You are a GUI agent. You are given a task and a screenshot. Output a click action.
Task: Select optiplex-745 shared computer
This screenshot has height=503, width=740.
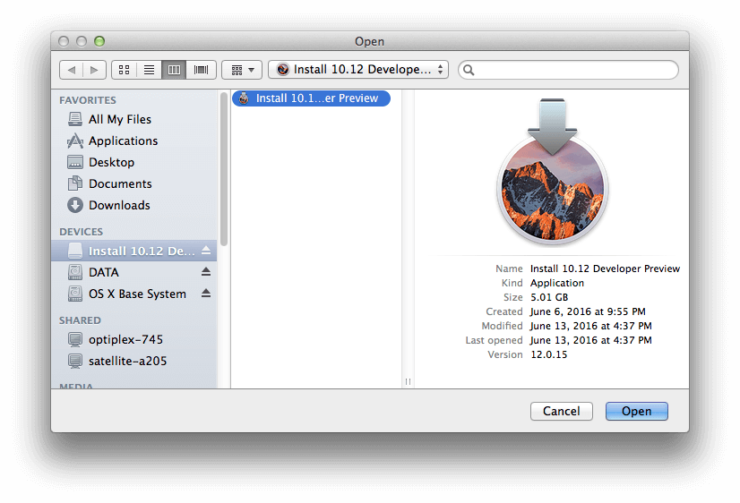(134, 339)
